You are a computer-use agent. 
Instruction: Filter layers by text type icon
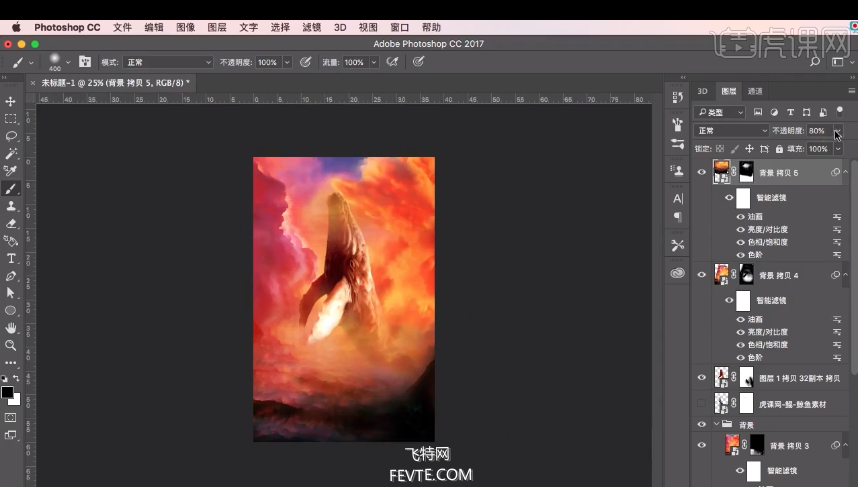pyautogui.click(x=790, y=112)
